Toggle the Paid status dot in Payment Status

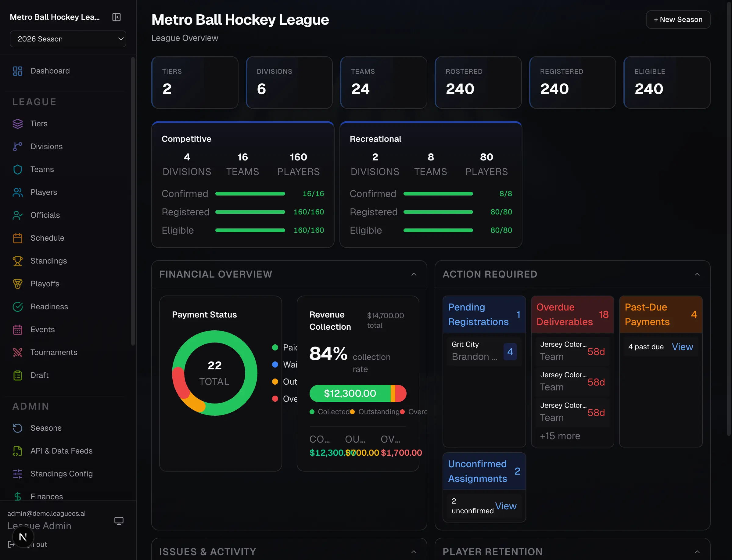[x=275, y=347]
